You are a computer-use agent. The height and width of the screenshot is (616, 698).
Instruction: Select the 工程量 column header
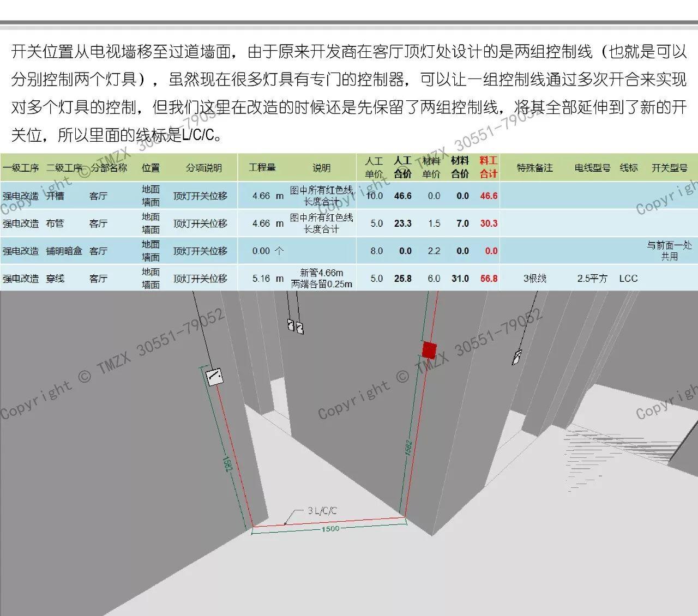coord(262,167)
